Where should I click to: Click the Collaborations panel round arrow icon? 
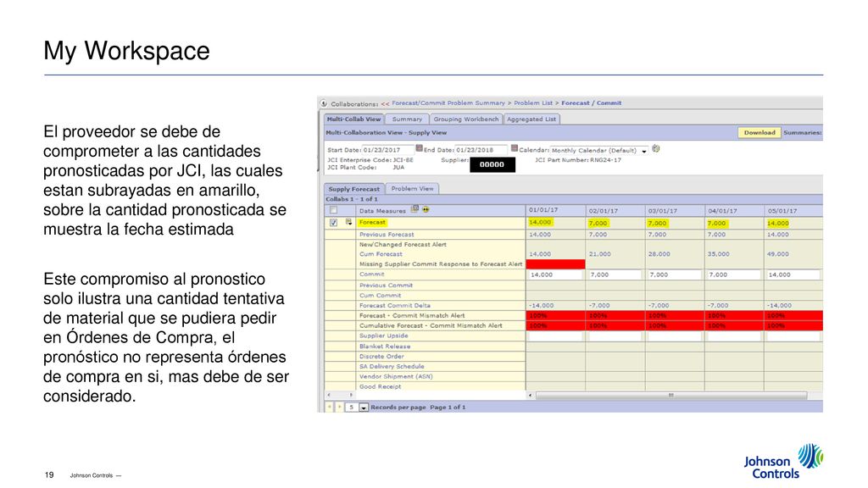tap(324, 103)
